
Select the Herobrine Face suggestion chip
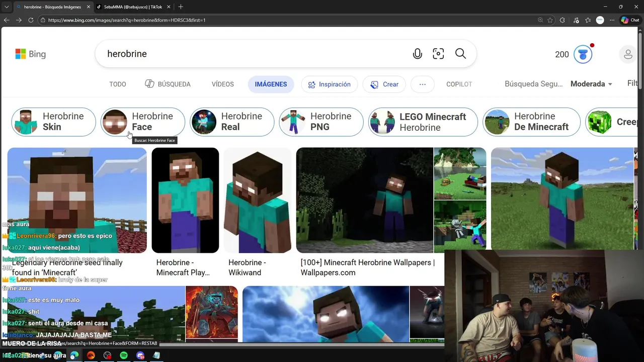tap(143, 122)
